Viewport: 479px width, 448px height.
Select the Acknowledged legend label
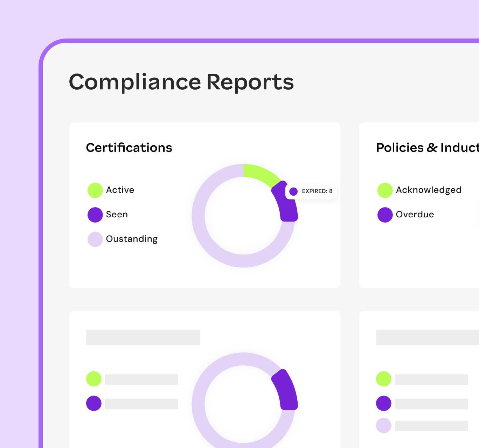pos(428,190)
